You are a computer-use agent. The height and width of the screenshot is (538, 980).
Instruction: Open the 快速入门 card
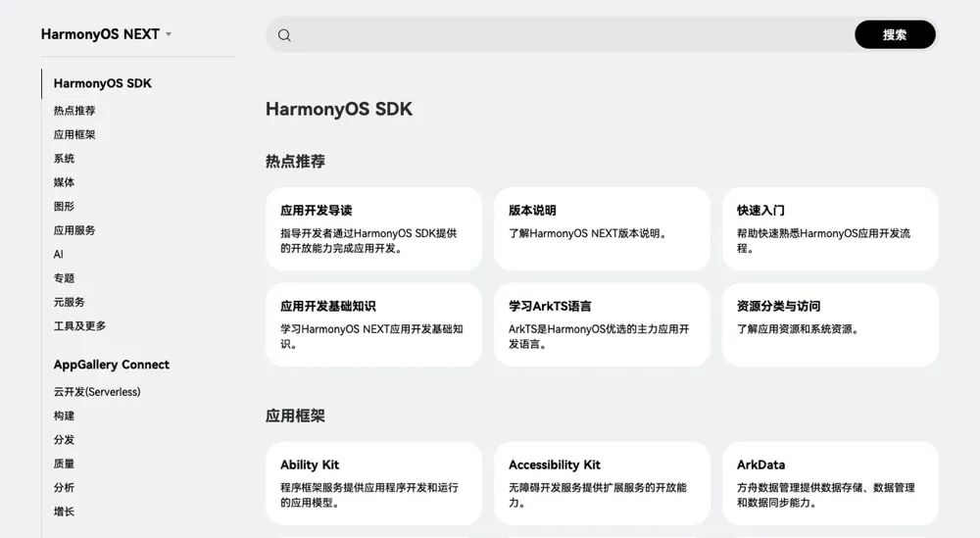coord(830,228)
